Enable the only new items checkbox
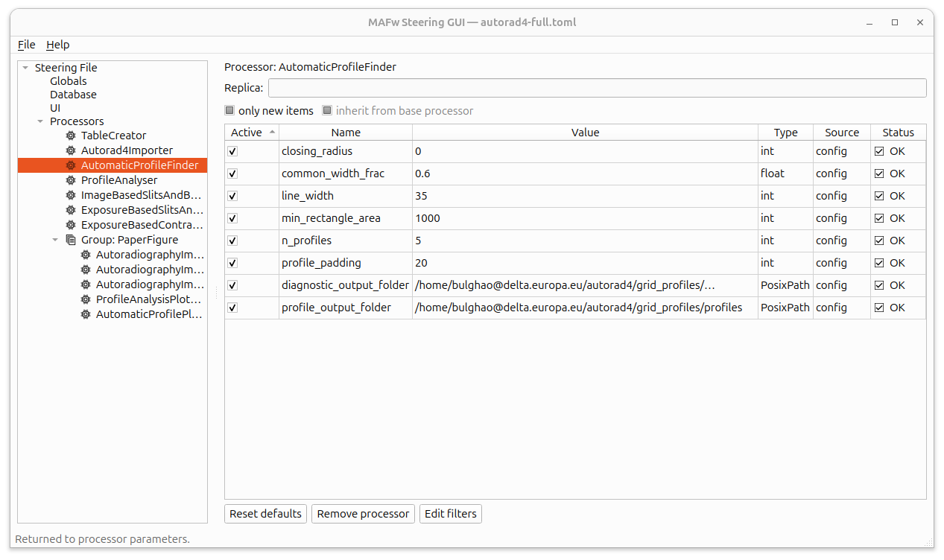Screen dimensions: 944x560 (229, 110)
